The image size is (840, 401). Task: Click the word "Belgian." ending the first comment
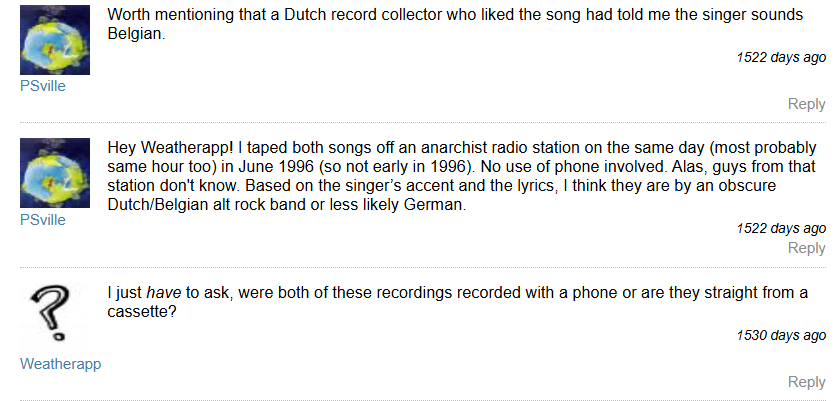(x=135, y=34)
